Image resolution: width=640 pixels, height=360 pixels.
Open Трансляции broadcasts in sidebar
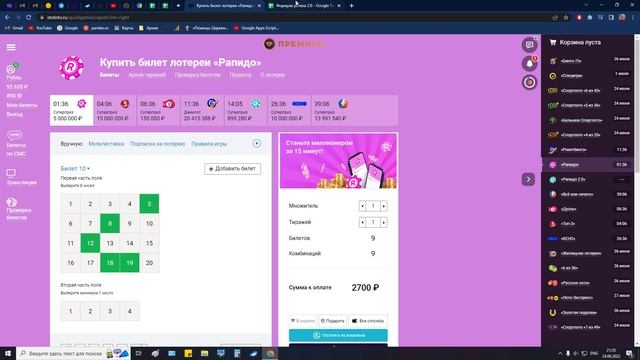21,178
